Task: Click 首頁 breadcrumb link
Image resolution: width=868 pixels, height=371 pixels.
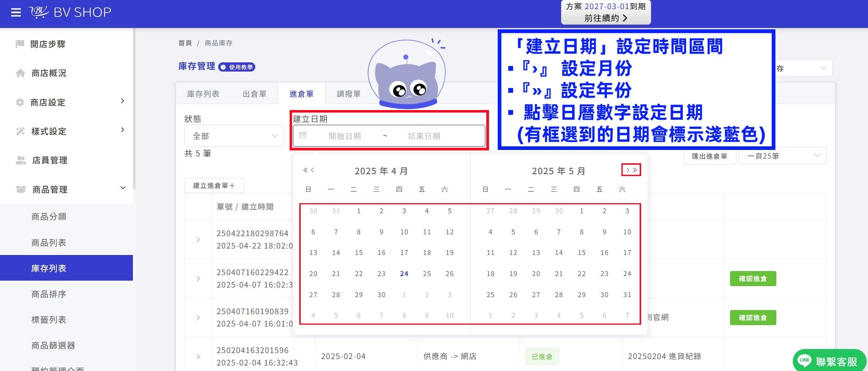Action: pyautogui.click(x=185, y=43)
